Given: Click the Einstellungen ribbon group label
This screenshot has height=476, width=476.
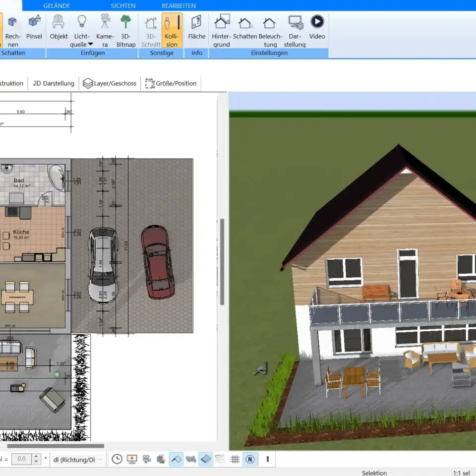Looking at the screenshot, I should tap(269, 53).
